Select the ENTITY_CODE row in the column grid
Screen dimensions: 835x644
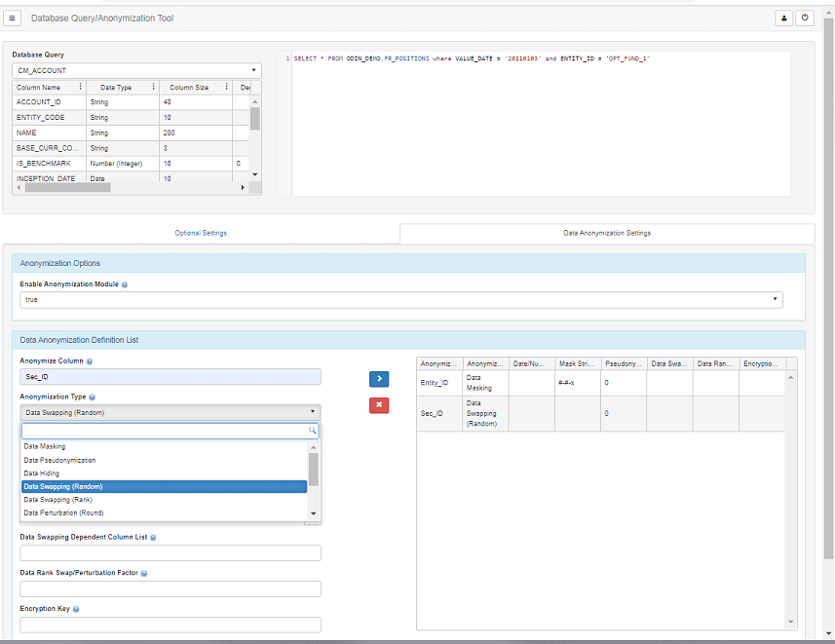point(131,117)
